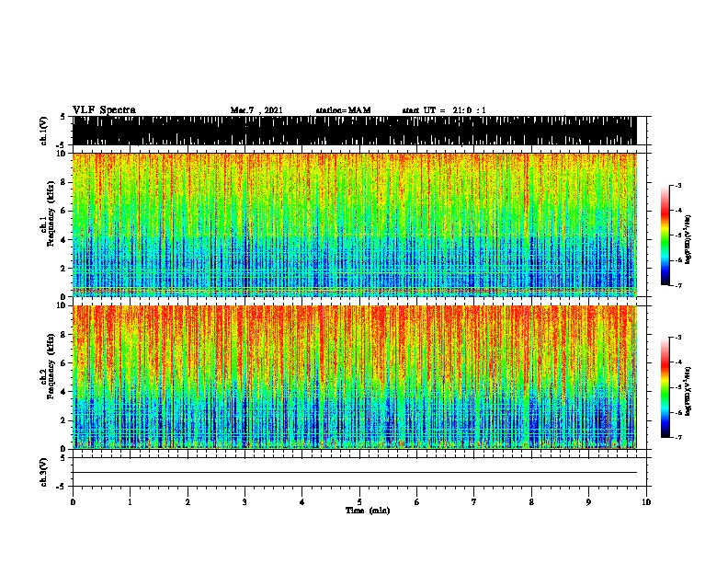This screenshot has height=563, width=728.
Task: Click the time axis tick label "10"
Action: (646, 502)
